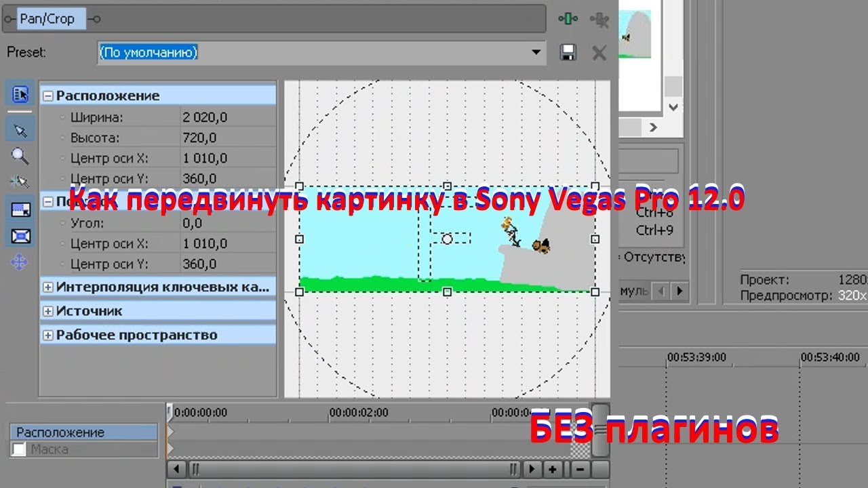Click the first Расположение keyframe marker
The width and height of the screenshot is (868, 488).
(x=171, y=432)
